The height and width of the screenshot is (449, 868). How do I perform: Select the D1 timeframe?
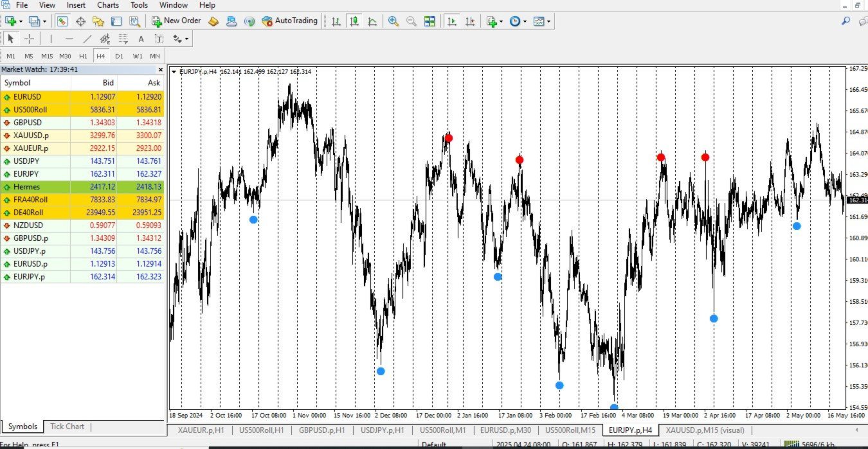(119, 56)
